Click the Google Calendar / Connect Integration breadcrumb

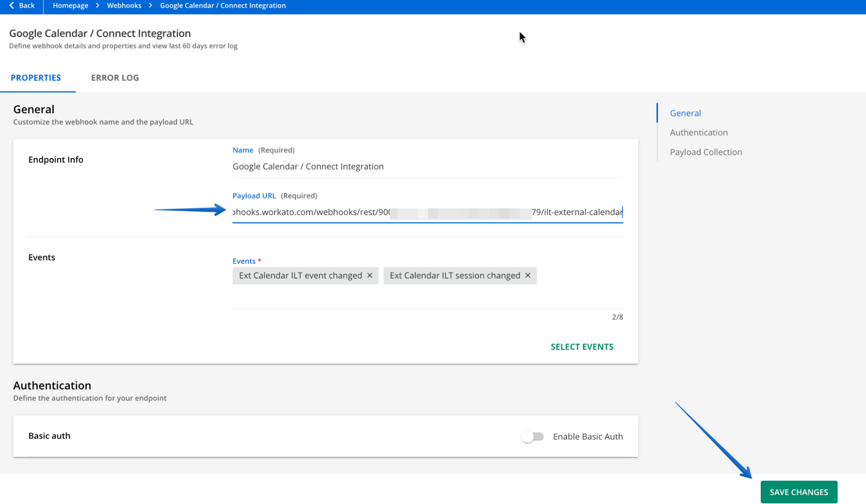[x=223, y=5]
